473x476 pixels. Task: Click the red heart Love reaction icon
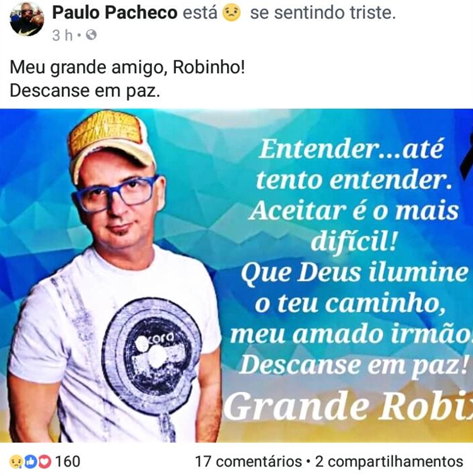pos(44,461)
